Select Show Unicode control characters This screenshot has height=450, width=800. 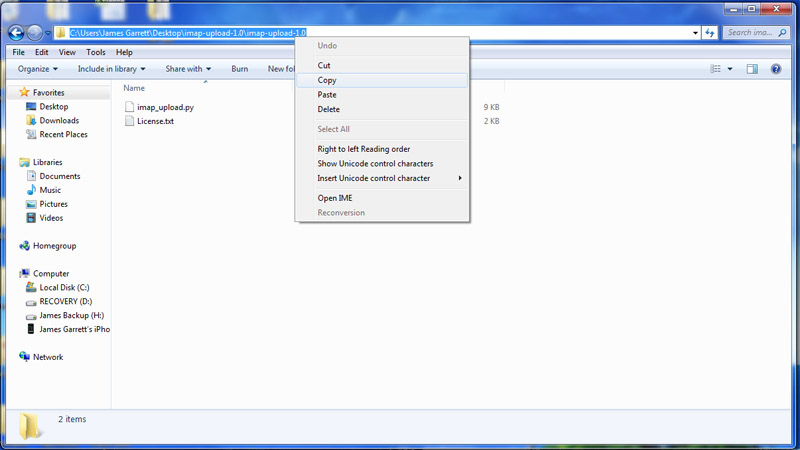tap(382, 163)
